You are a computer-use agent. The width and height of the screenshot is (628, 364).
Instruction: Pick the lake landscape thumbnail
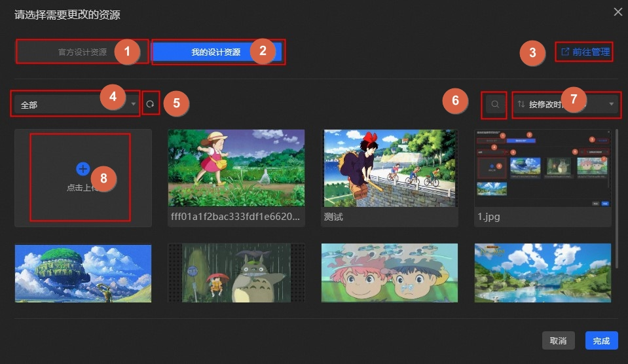[x=543, y=273]
